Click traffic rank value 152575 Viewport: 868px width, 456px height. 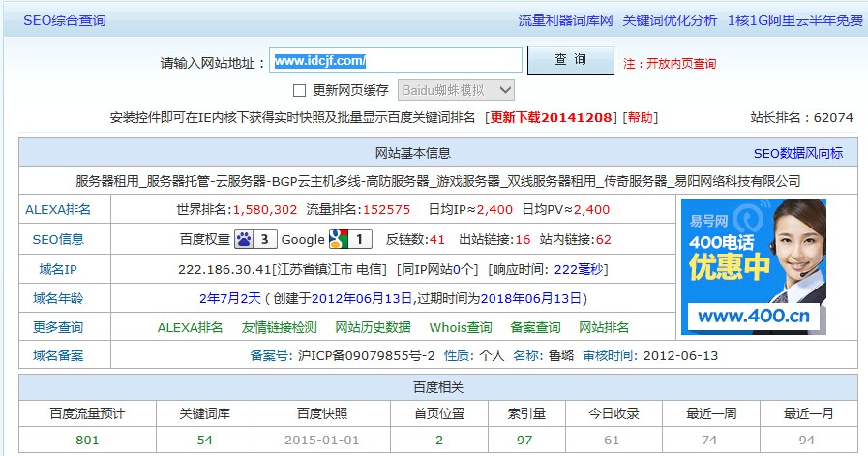tap(386, 210)
